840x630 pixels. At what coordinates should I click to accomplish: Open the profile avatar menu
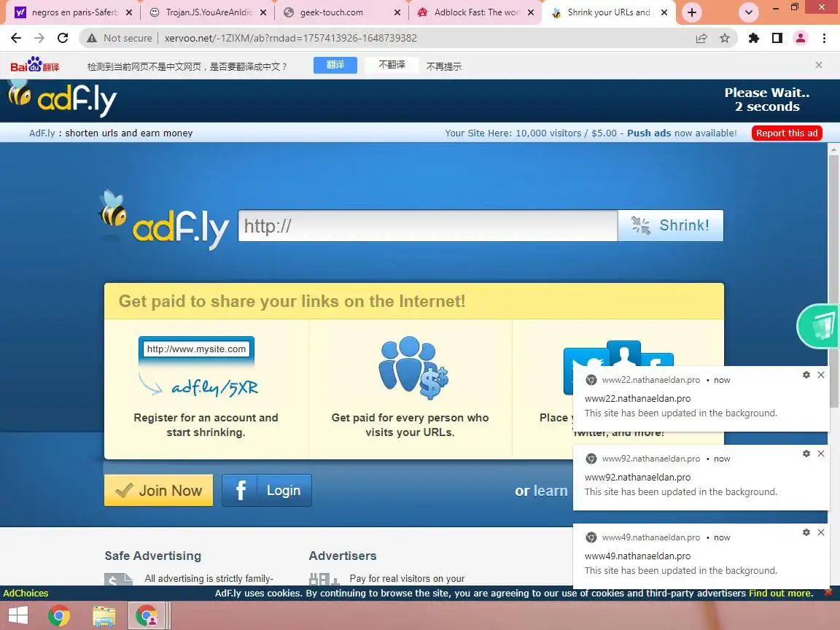click(801, 38)
